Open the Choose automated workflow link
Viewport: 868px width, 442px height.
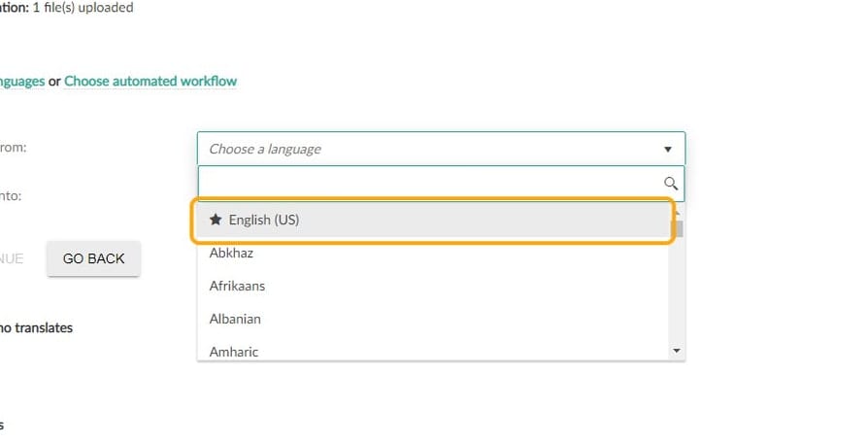pos(150,82)
